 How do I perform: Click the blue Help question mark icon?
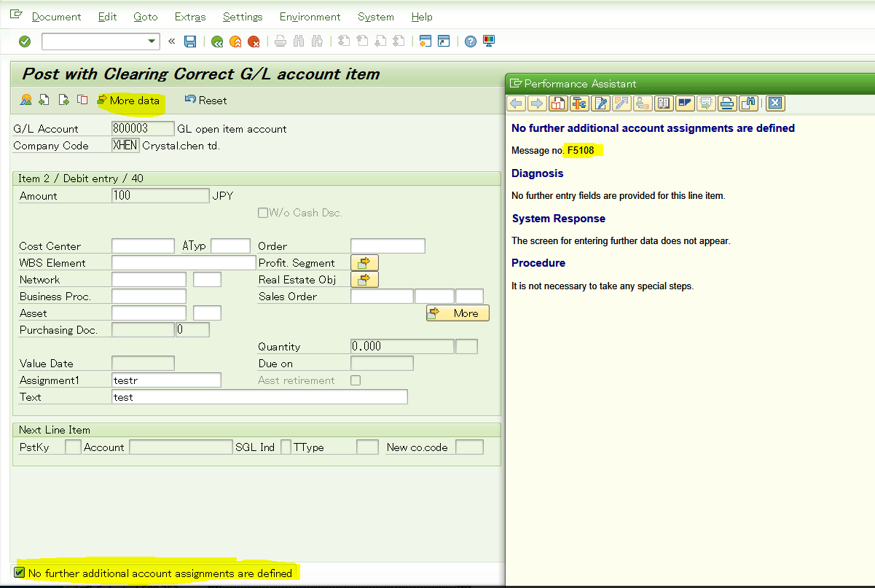(471, 42)
